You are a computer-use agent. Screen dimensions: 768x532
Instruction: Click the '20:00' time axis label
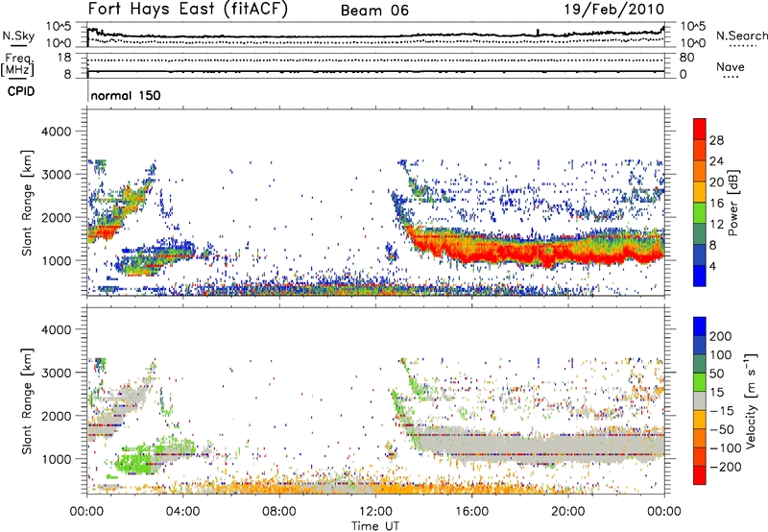pyautogui.click(x=567, y=512)
